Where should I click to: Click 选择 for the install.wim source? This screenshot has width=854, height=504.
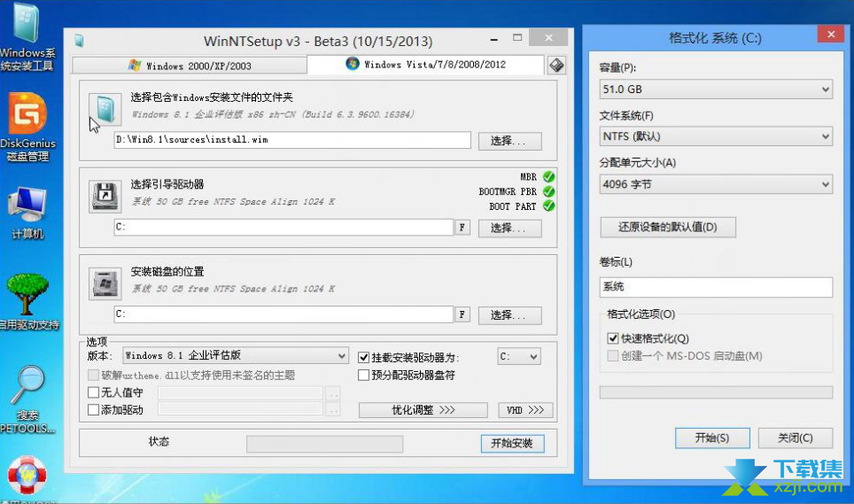click(x=509, y=141)
